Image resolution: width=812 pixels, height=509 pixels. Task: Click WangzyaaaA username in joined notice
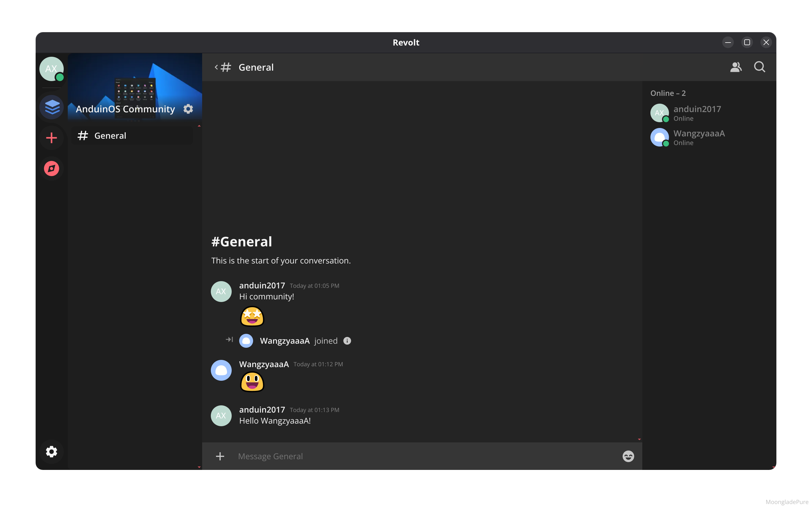[285, 341]
